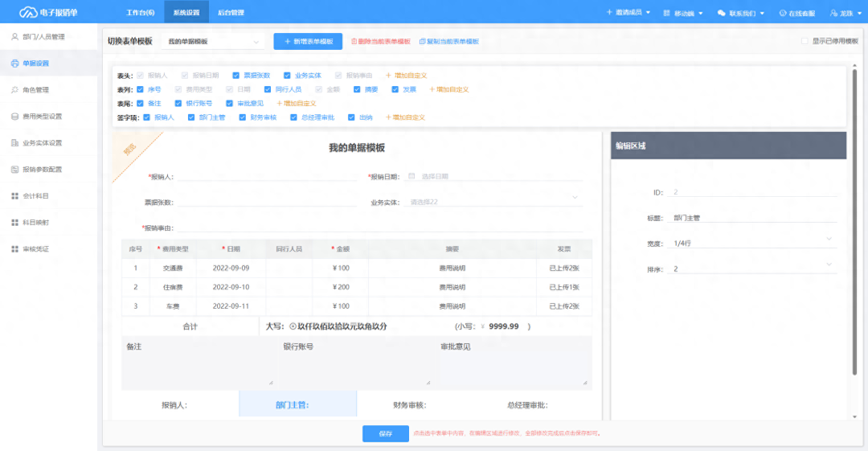The image size is (868, 451).
Task: Toggle the 财务审核 signature checkbox
Action: click(x=243, y=117)
